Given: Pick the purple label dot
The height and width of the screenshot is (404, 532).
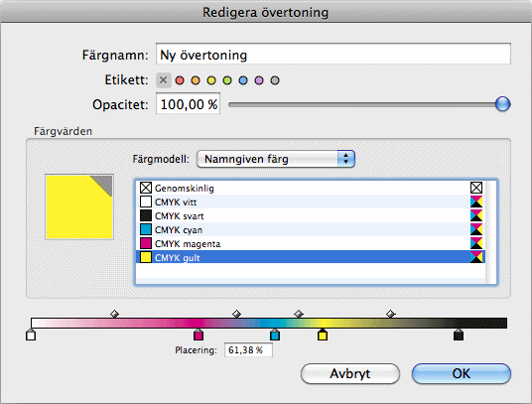Looking at the screenshot, I should click(x=259, y=80).
